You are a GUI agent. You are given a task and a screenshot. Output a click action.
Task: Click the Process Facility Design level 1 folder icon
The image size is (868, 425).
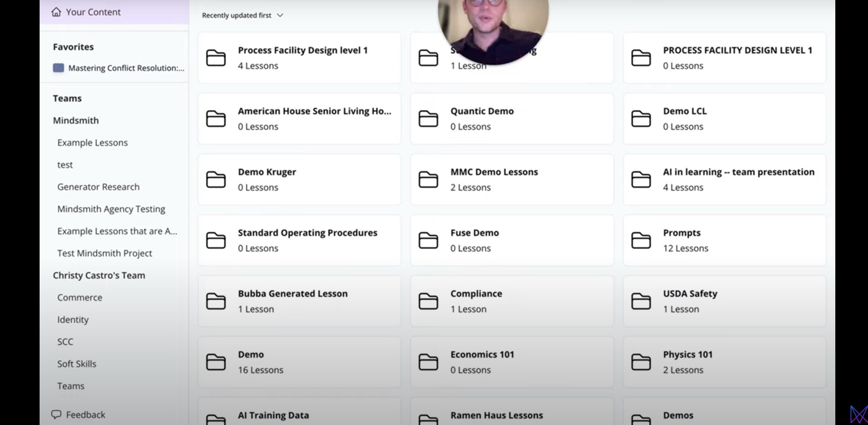click(216, 58)
